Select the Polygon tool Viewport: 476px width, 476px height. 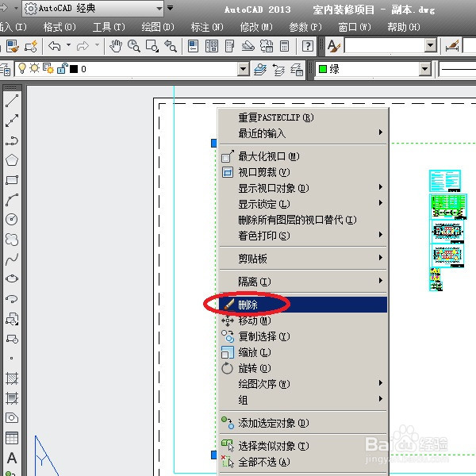click(12, 160)
